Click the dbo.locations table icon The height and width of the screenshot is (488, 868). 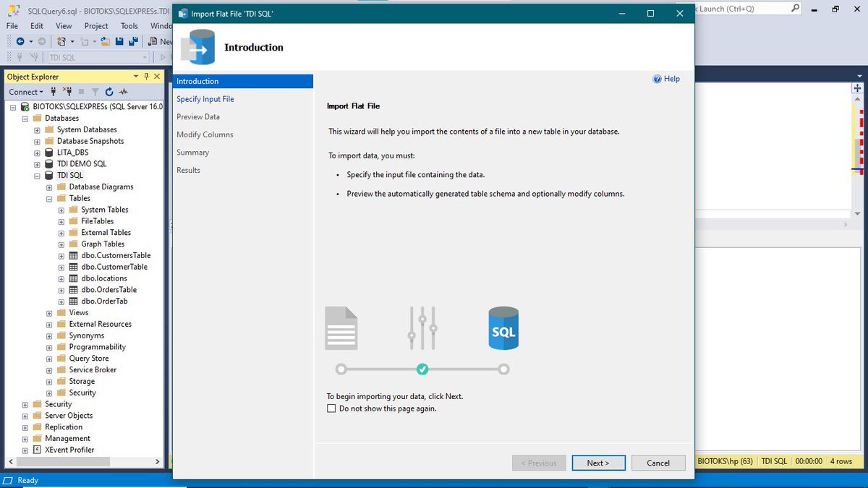point(73,278)
